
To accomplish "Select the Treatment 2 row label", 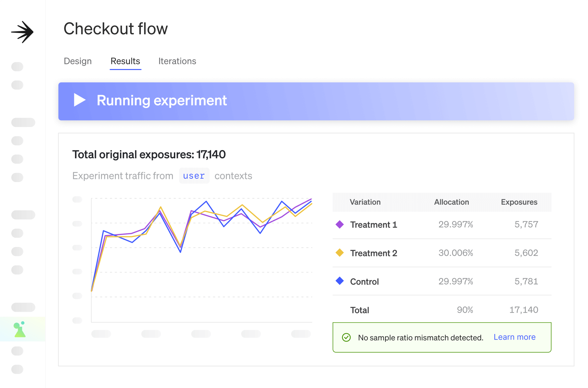I will tap(373, 253).
